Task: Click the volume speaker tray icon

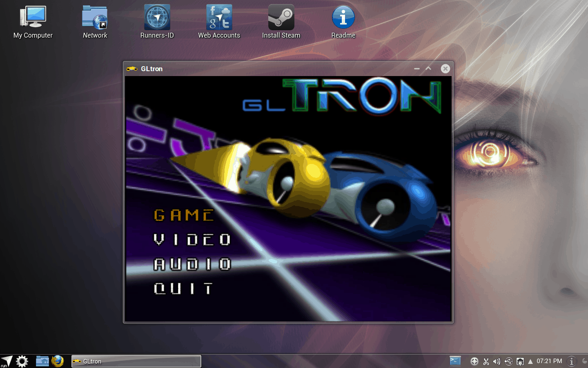Action: [x=497, y=361]
